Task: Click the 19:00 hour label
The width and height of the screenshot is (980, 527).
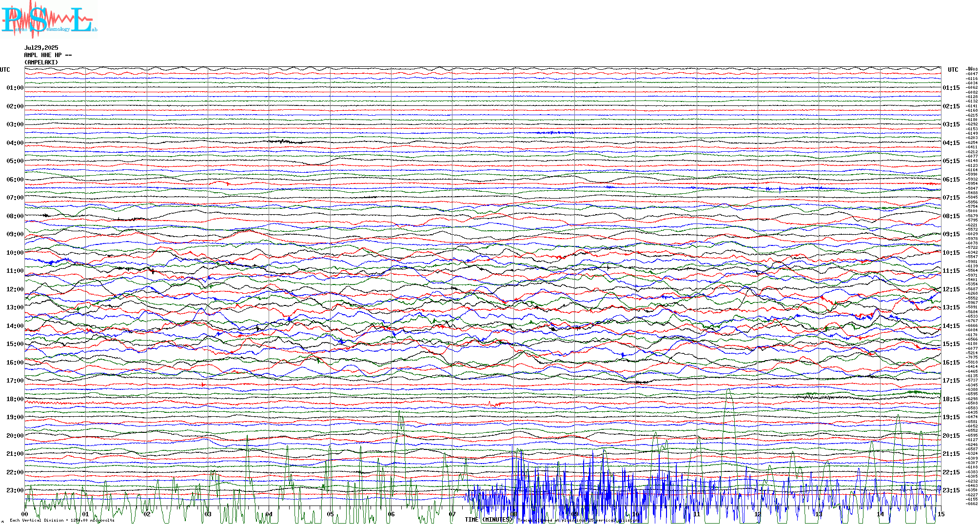Action: pos(15,417)
